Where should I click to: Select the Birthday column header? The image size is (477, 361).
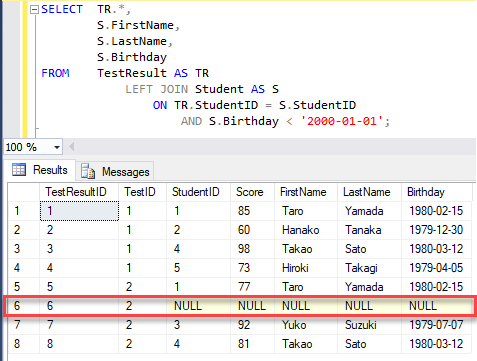pos(437,192)
